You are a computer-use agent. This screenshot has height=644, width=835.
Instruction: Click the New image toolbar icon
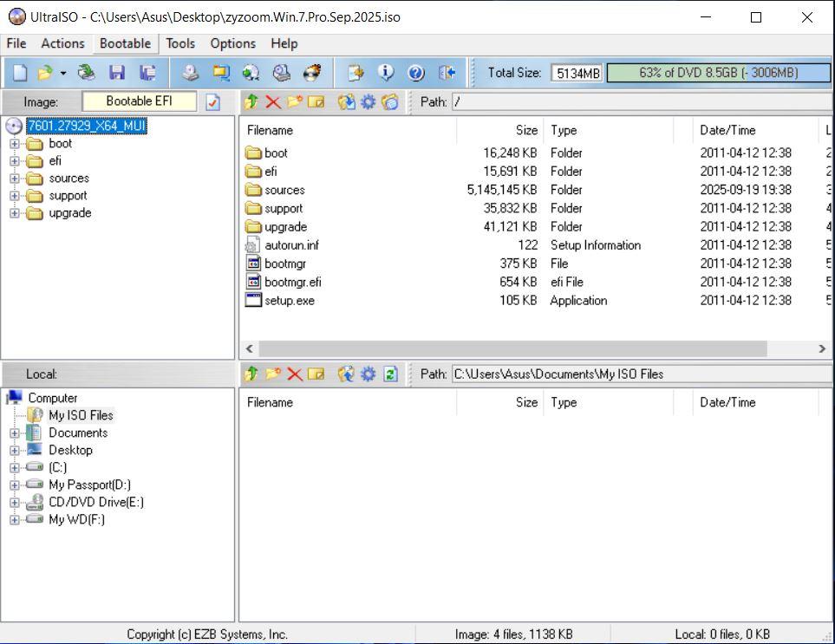pyautogui.click(x=19, y=73)
